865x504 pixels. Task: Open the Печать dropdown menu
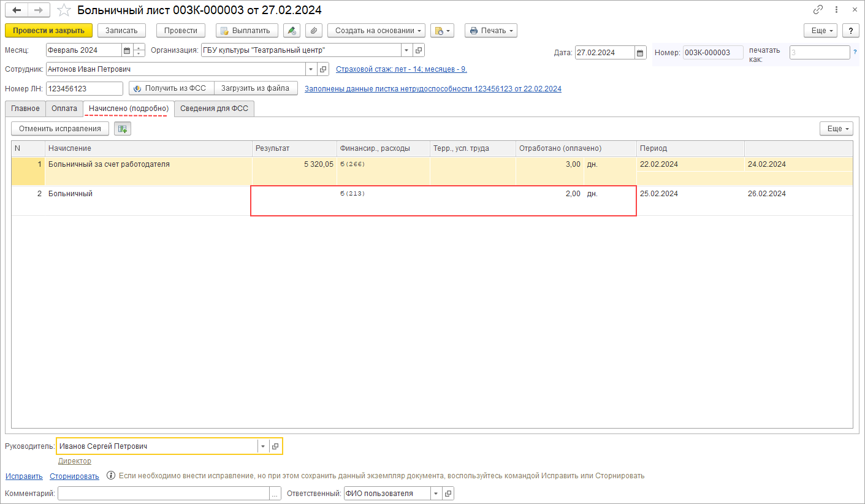[491, 31]
